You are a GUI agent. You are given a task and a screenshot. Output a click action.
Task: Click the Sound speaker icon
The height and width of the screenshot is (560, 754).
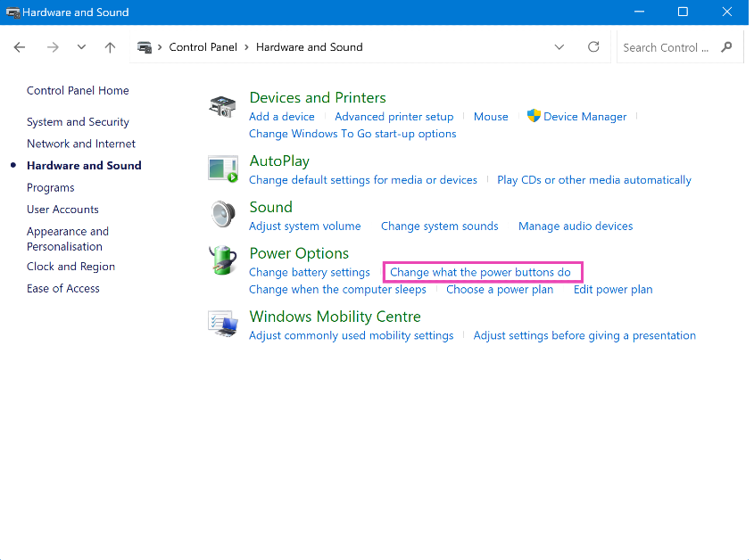coord(222,216)
